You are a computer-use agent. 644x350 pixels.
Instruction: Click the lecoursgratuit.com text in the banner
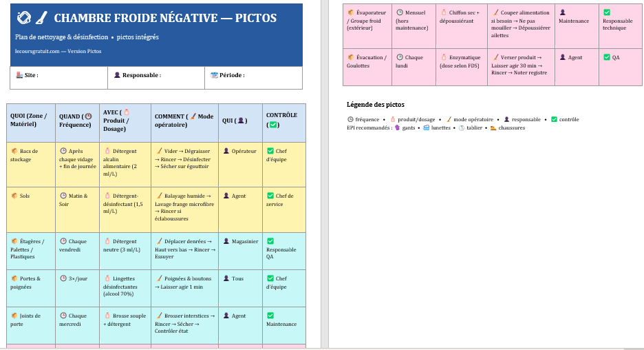pos(38,52)
